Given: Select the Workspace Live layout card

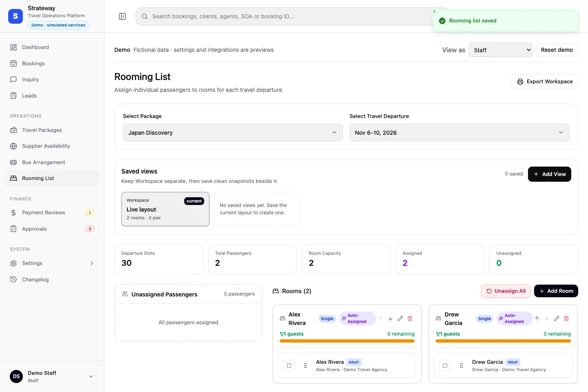Looking at the screenshot, I should click(x=165, y=209).
